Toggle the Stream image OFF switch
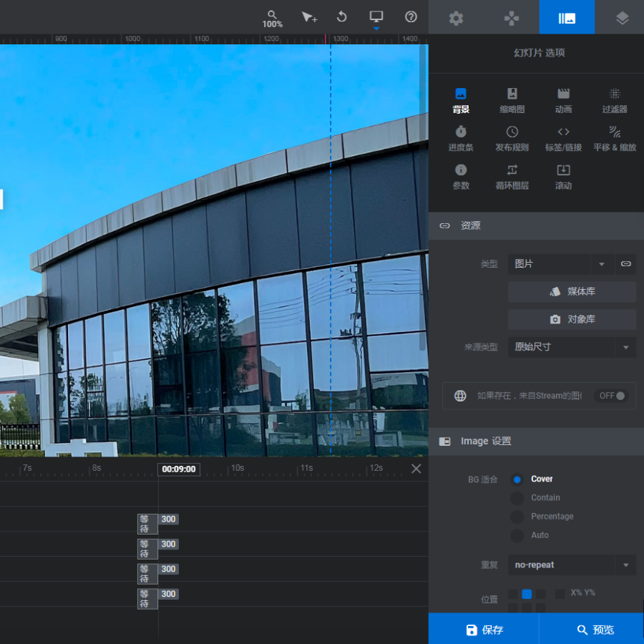 point(612,396)
